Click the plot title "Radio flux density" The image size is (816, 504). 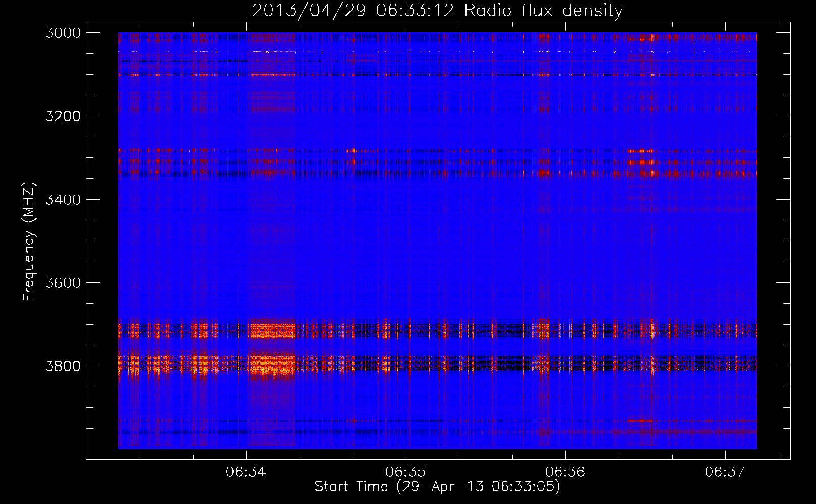pos(543,10)
